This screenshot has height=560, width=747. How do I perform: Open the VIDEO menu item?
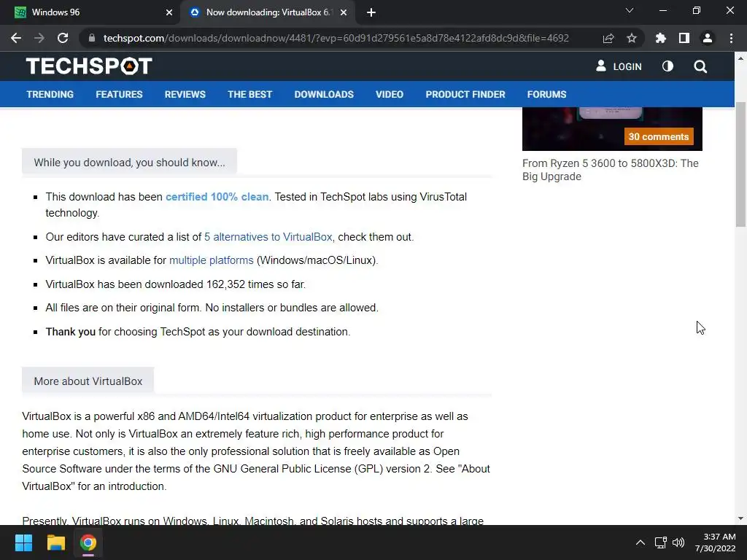click(390, 94)
